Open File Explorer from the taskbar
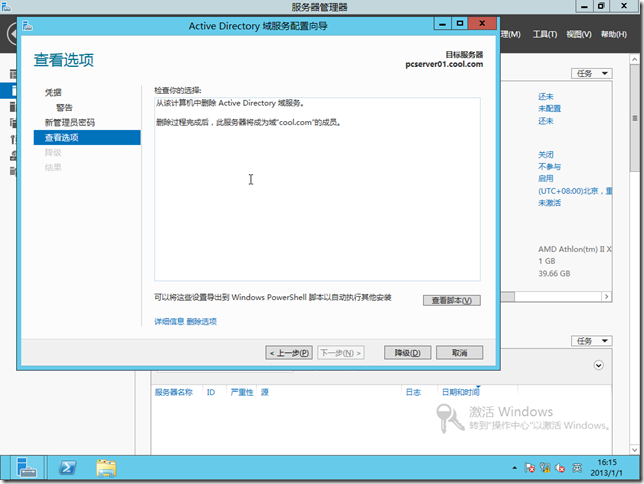This screenshot has width=644, height=484. tap(106, 468)
